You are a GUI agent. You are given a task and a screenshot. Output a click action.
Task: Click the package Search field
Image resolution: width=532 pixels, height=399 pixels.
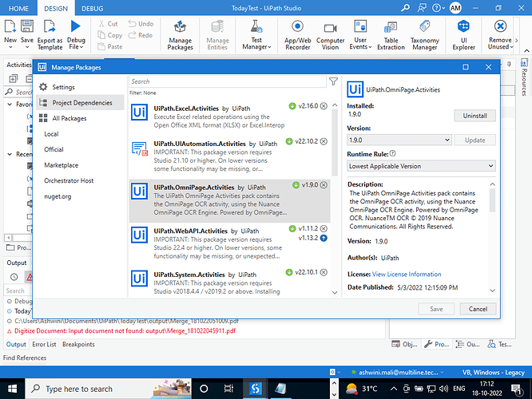click(x=228, y=81)
